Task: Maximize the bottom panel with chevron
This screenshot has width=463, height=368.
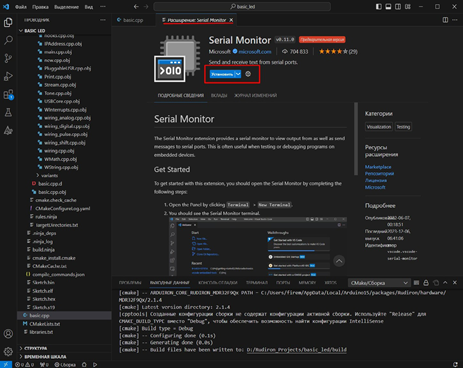Action: coord(445,283)
